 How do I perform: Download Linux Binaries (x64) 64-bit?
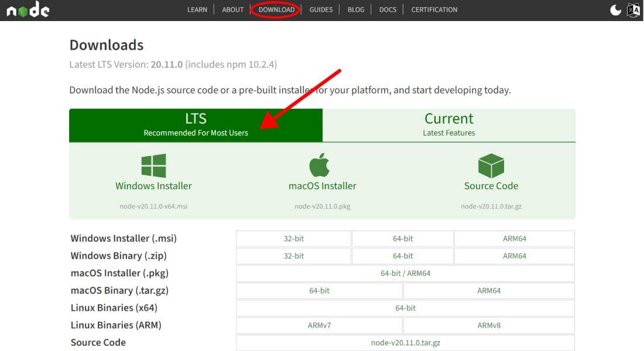(x=405, y=308)
